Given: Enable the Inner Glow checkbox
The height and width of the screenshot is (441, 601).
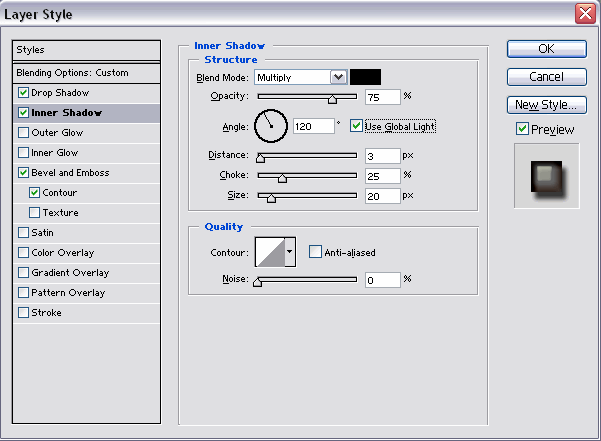Looking at the screenshot, I should (23, 152).
